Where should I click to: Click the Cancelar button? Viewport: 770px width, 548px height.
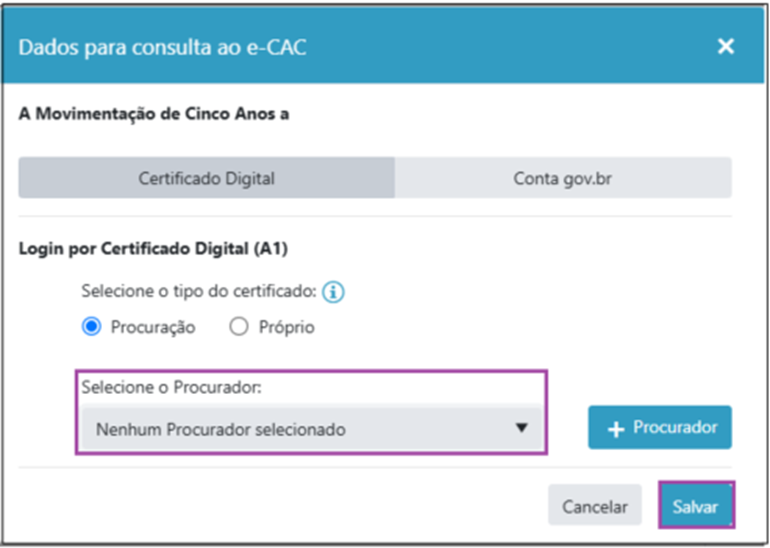pos(595,505)
